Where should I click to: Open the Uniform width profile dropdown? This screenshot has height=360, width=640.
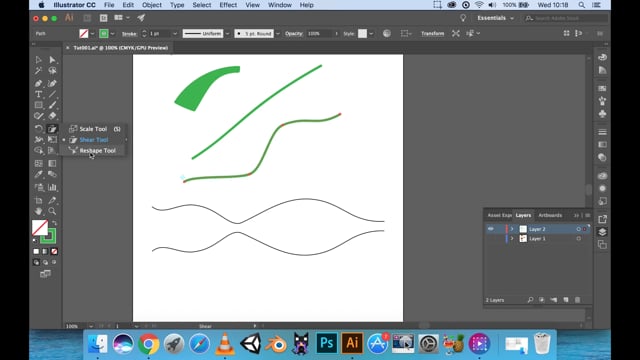[x=227, y=34]
